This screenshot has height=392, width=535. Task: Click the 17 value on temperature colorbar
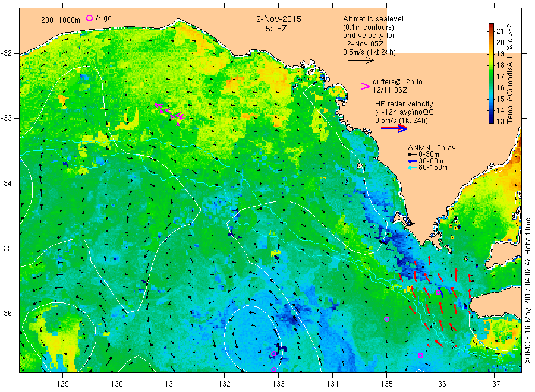click(500, 76)
